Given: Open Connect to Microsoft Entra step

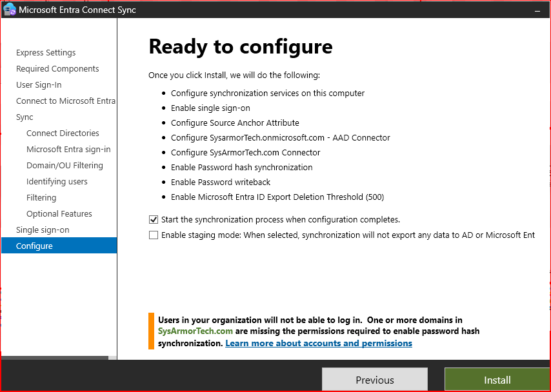Looking at the screenshot, I should tap(66, 101).
